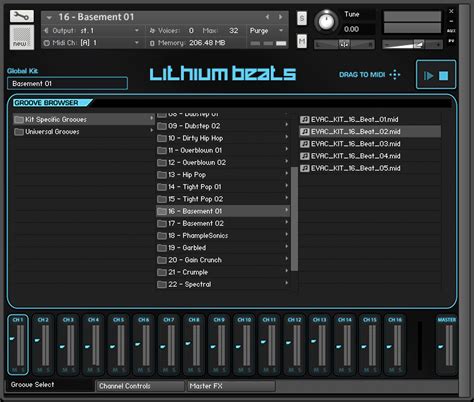Click the Global Kit Basement 01 field
Image resolution: width=474 pixels, height=402 pixels.
(67, 84)
